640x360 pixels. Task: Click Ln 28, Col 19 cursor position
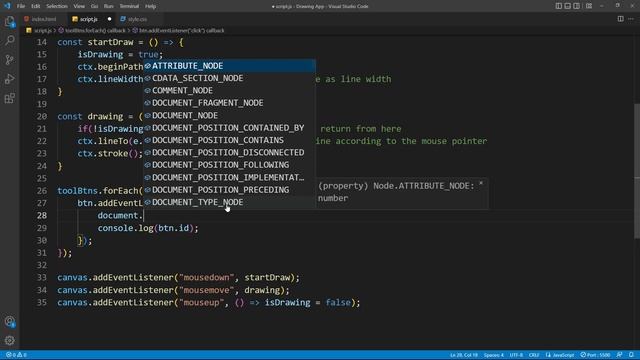[464, 355]
